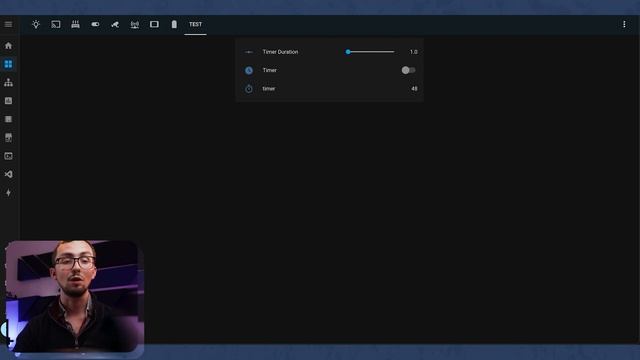This screenshot has height=360, width=640.
Task: Click the Timer Duration row icon
Action: [249, 52]
